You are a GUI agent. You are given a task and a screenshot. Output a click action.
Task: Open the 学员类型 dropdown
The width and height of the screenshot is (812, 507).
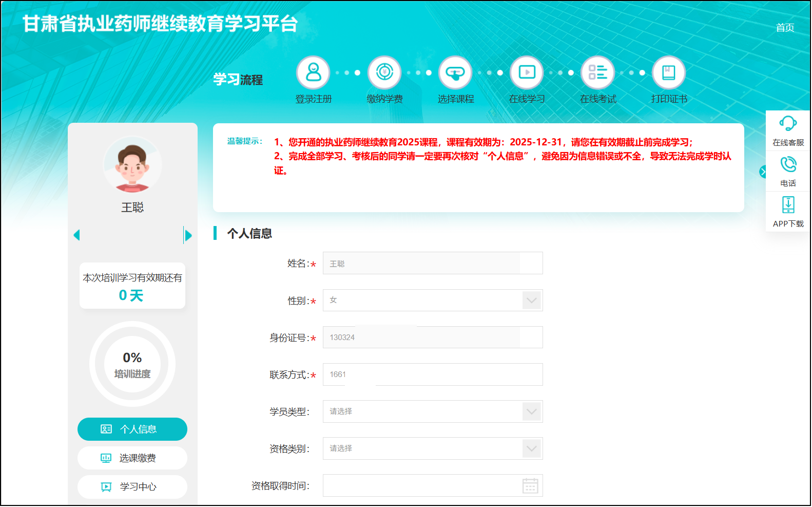pyautogui.click(x=531, y=411)
